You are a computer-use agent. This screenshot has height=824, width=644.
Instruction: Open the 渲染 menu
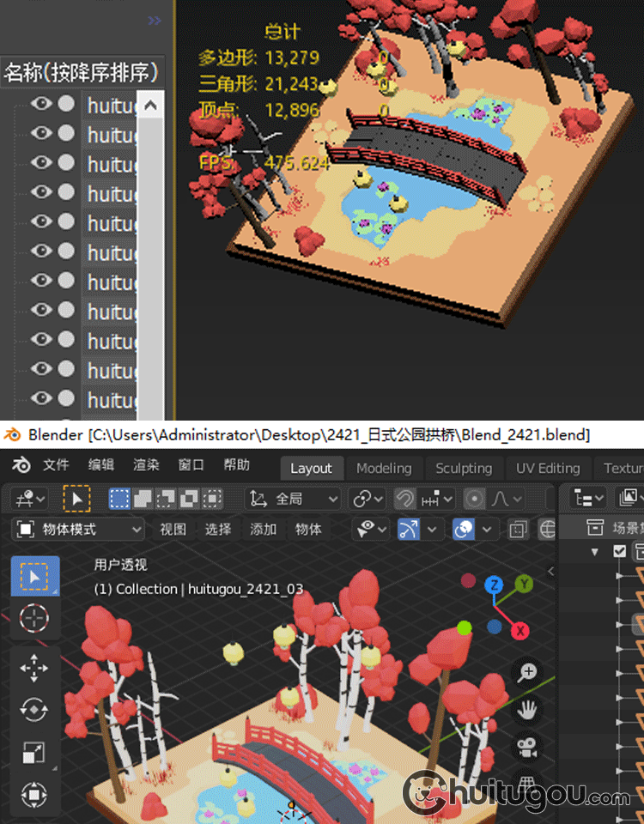(146, 465)
